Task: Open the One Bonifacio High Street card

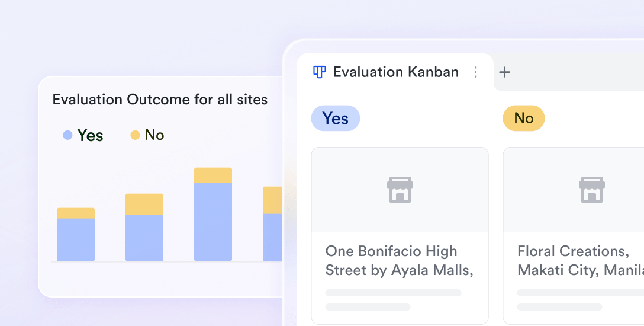Action: (x=400, y=236)
